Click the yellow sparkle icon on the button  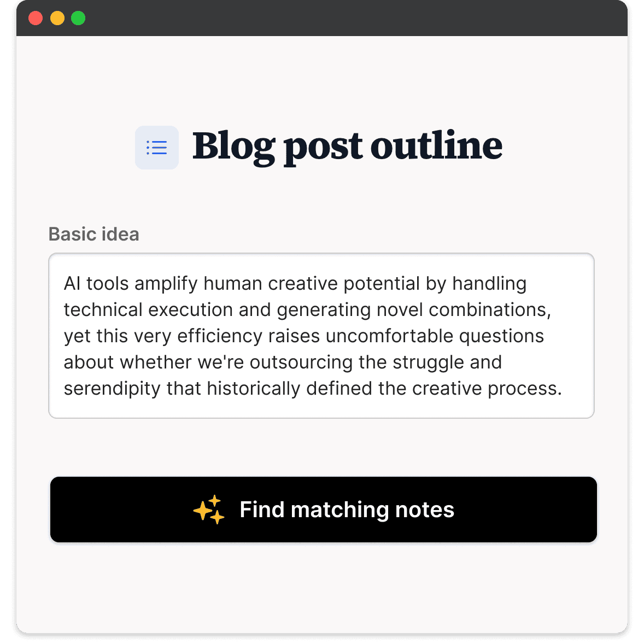pos(209,510)
